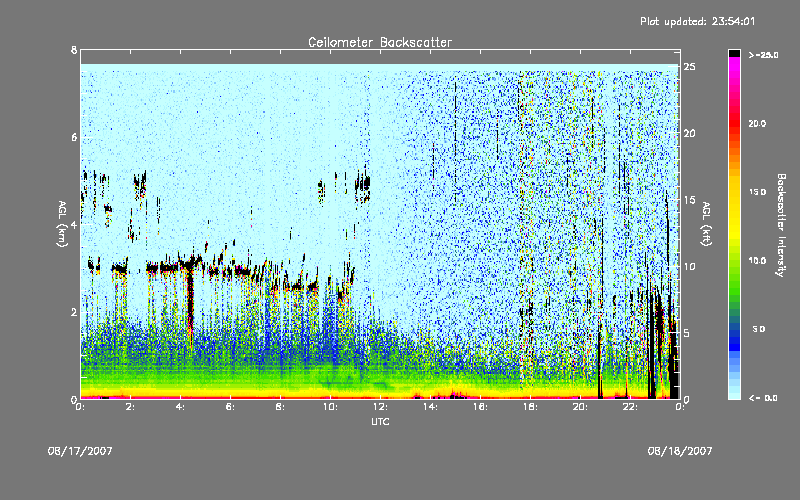
Task: Click the "14:" hour tick on UTC axis
Action: [431, 407]
